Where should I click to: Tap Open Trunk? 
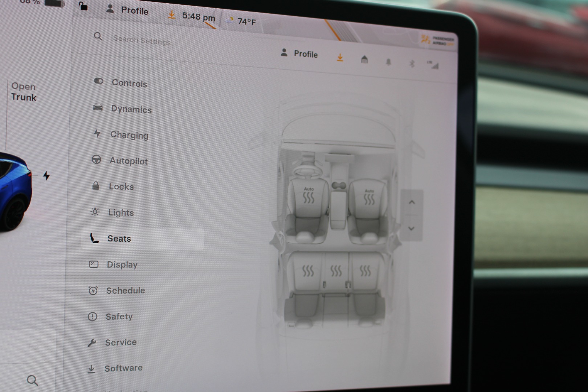point(24,92)
